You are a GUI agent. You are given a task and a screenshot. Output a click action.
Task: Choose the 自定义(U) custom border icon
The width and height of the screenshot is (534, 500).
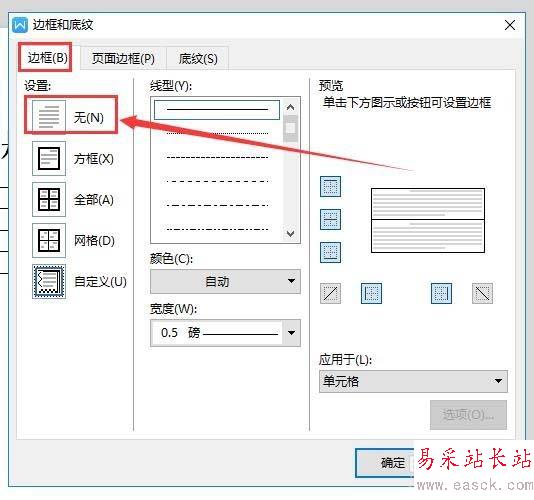coord(49,281)
